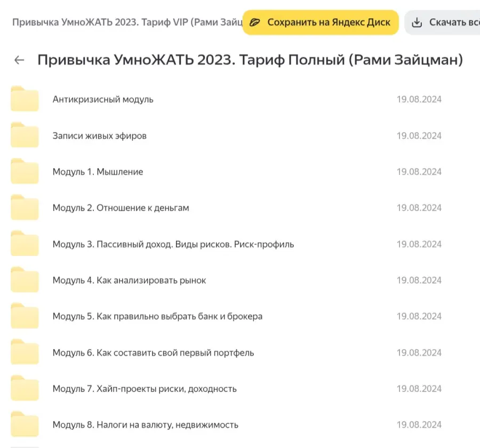Click the Модуль 1. Мышление folder name
Image resolution: width=480 pixels, height=448 pixels.
(98, 172)
